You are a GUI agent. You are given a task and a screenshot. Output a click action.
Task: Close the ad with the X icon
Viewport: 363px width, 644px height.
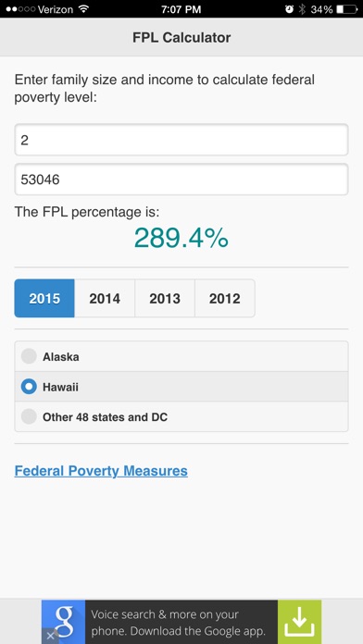point(50,636)
